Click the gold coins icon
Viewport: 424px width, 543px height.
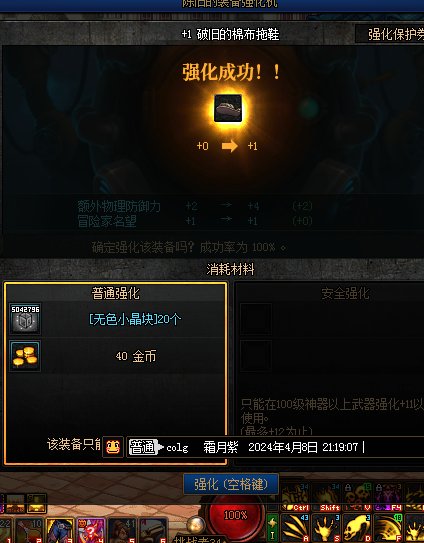tap(25, 356)
